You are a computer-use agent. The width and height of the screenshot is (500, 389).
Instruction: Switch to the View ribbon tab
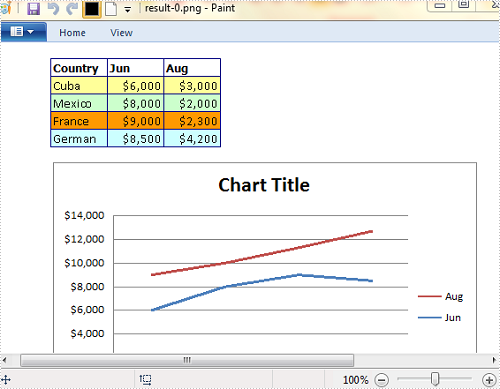(x=121, y=33)
